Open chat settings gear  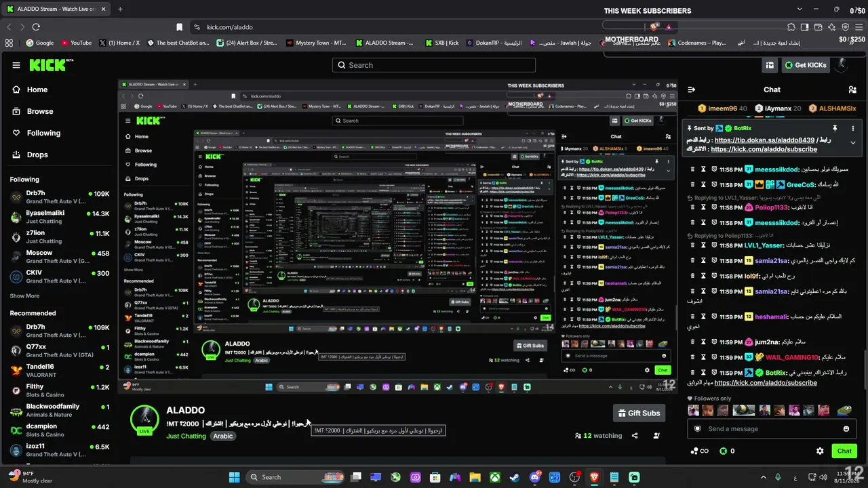point(820,451)
